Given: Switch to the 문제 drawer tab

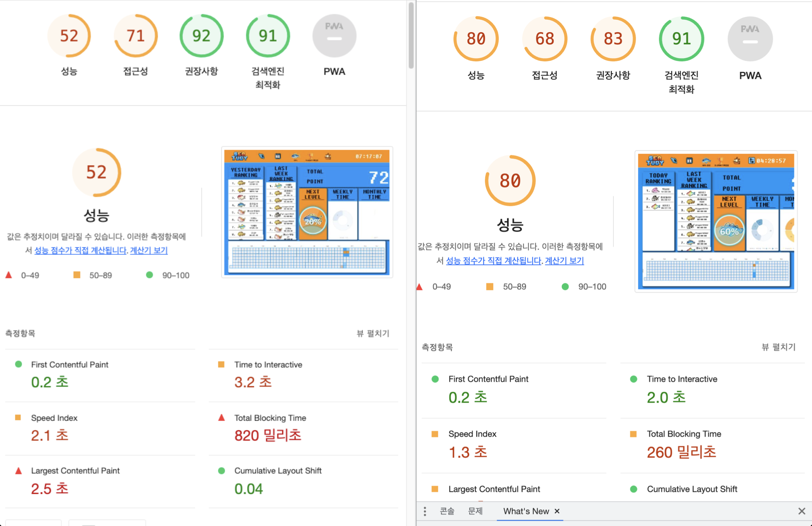Looking at the screenshot, I should (x=476, y=511).
